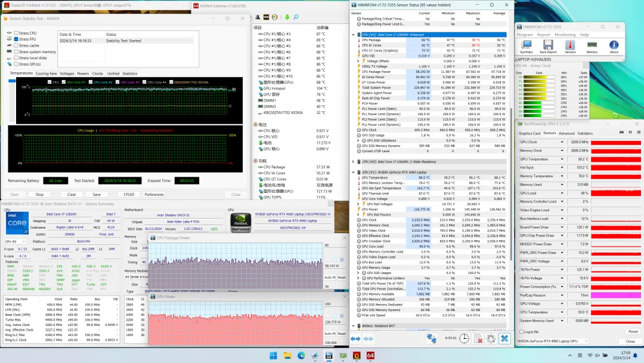This screenshot has width=644, height=363.
Task: Switch to the Voltages tab in AIDA64
Action: pyautogui.click(x=67, y=73)
